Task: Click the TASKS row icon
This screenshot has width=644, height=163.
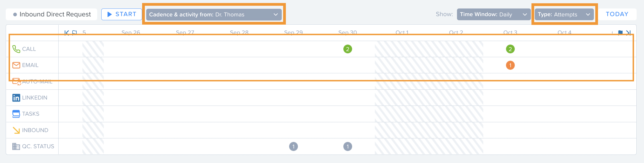Action: [16, 114]
